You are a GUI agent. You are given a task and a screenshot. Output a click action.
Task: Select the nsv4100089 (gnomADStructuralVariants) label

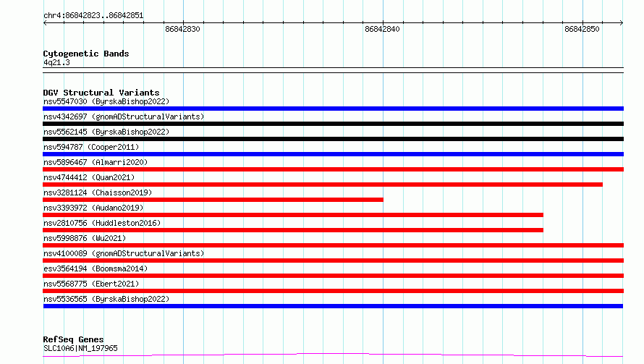pyautogui.click(x=124, y=253)
